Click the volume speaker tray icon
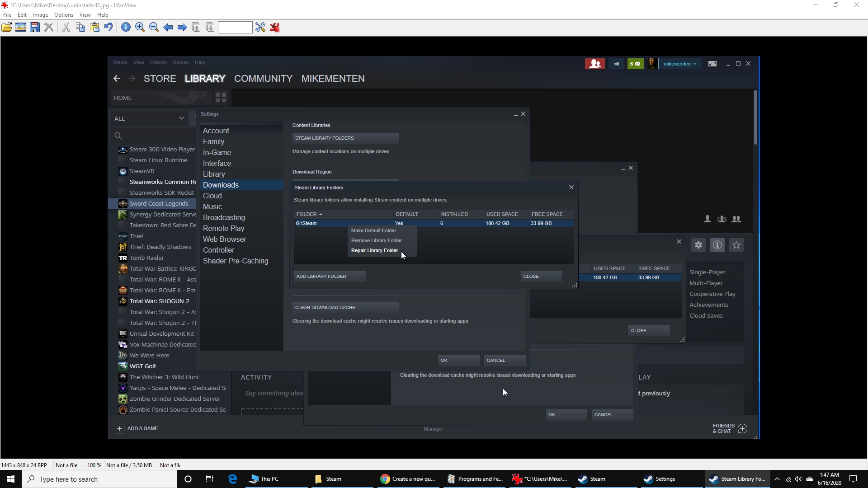The image size is (868, 488). (798, 479)
